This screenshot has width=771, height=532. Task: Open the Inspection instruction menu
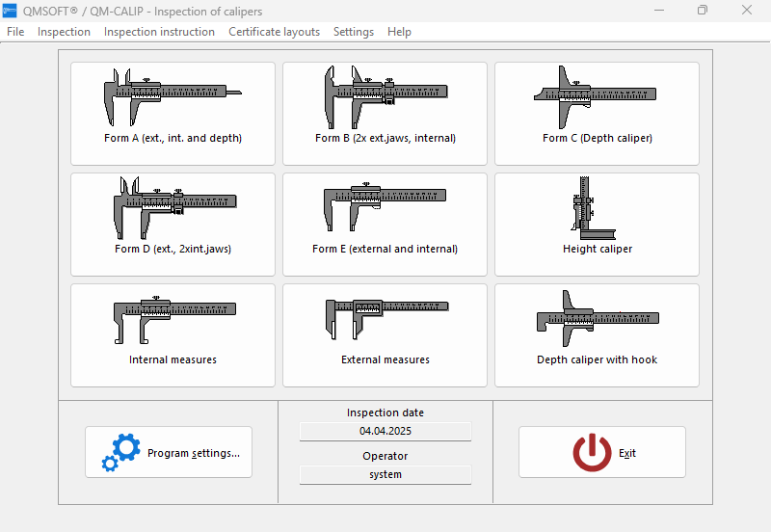tap(159, 32)
